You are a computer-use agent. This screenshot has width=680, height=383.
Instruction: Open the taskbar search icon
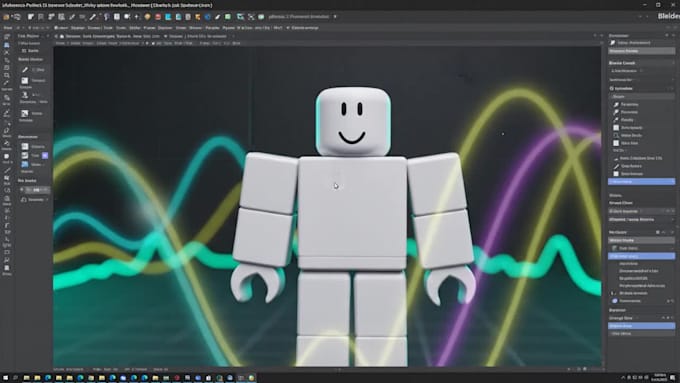[15, 378]
